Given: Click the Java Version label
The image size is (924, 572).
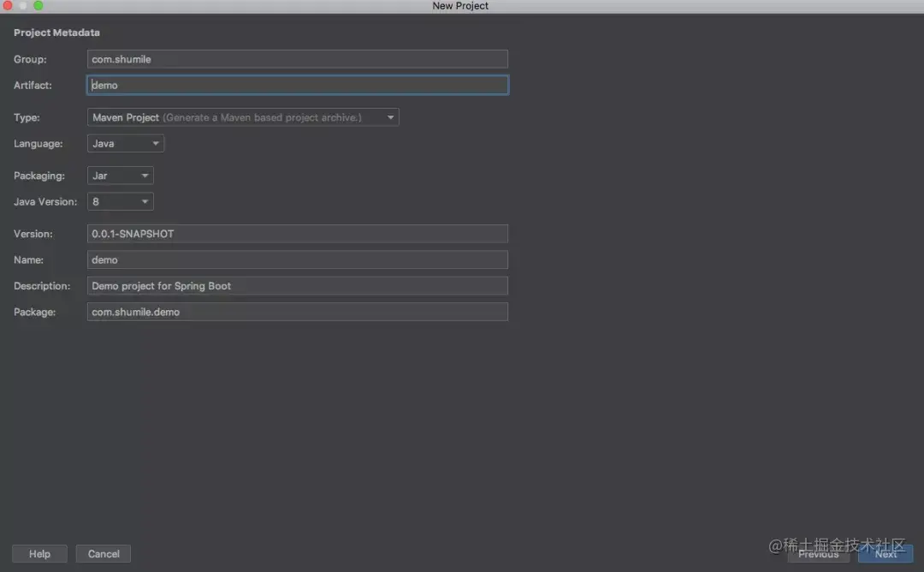Looking at the screenshot, I should tap(45, 202).
